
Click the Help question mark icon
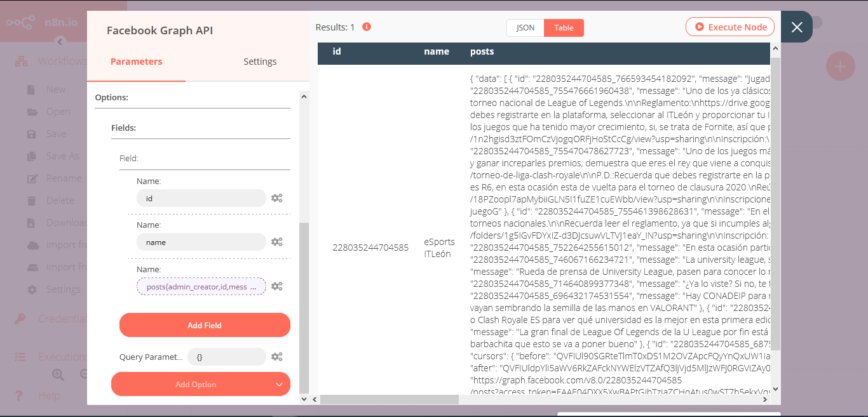pos(19,395)
